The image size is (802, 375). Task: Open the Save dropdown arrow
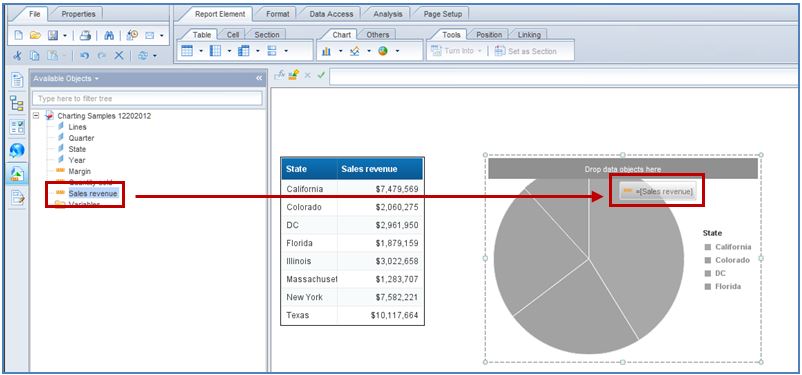(x=64, y=36)
